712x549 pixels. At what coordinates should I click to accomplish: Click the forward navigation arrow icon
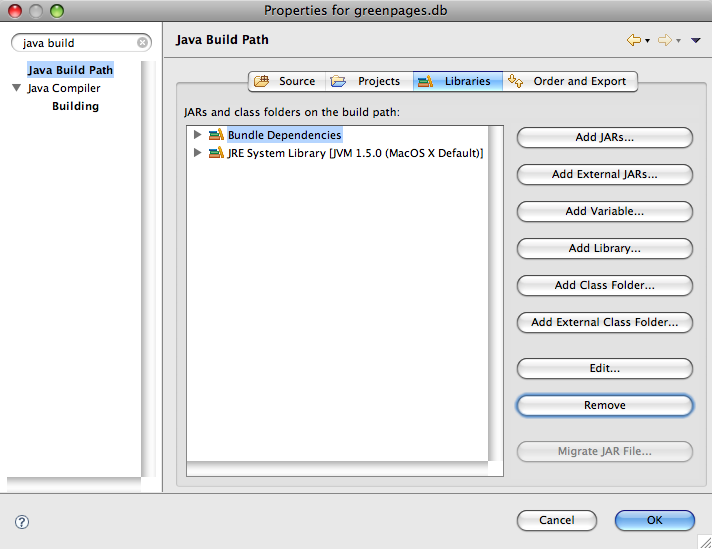664,40
